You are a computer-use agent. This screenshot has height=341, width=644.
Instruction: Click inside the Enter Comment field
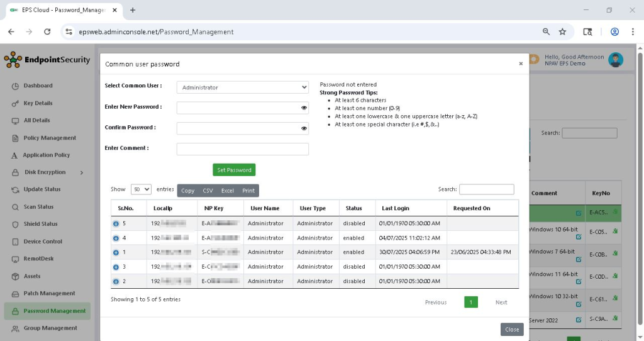[x=242, y=149]
